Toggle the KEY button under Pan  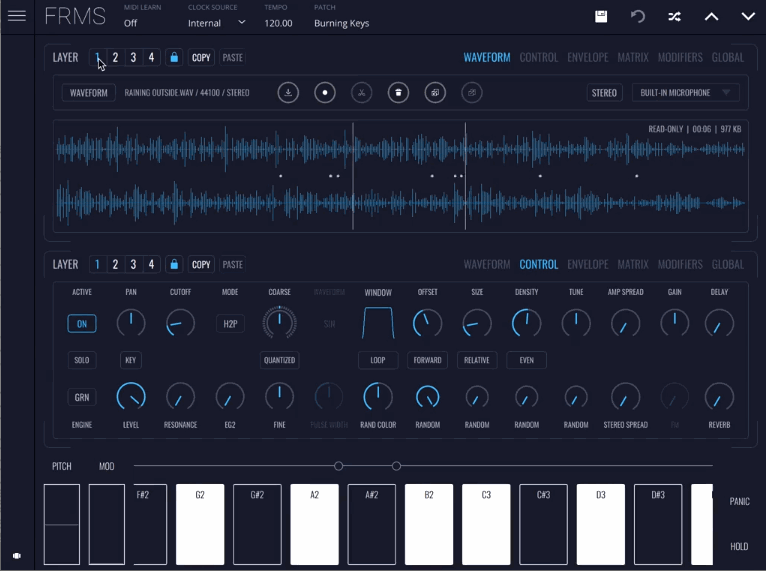click(130, 360)
